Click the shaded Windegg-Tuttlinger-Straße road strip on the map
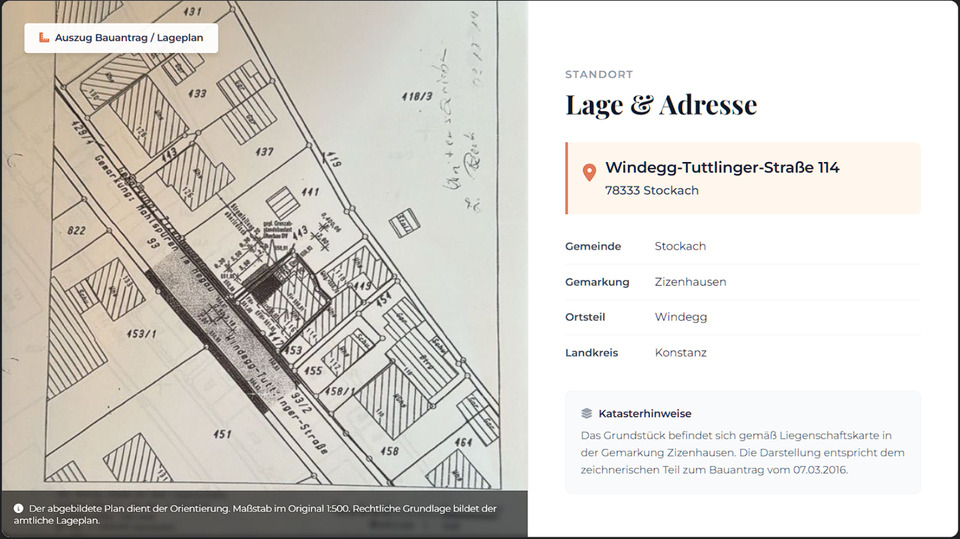 click(220, 330)
